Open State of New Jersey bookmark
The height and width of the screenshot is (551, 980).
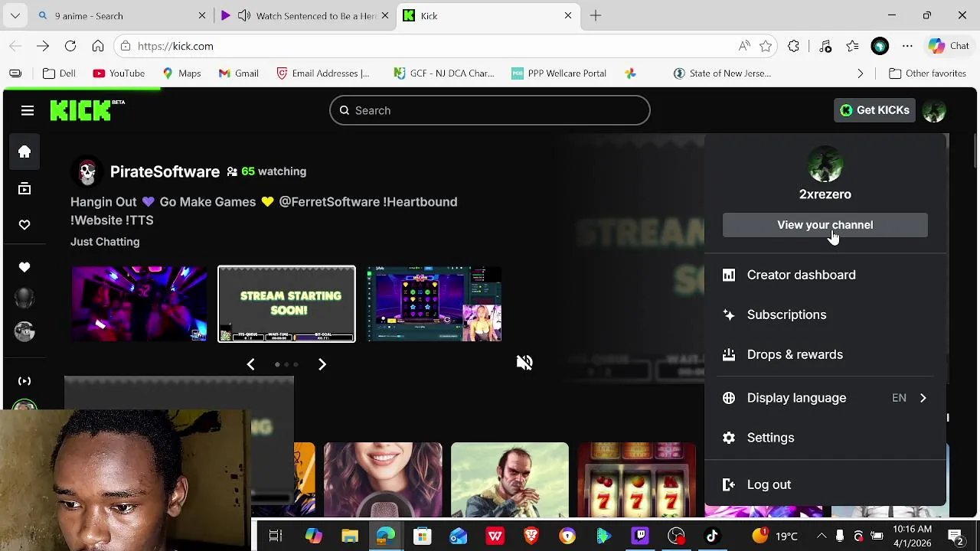[x=722, y=73]
